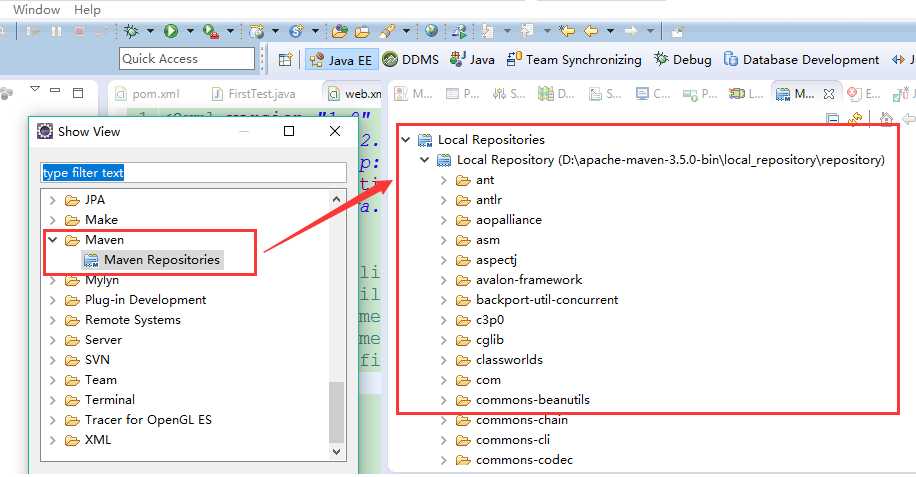Click the Search flashlight toolbar icon

[x=386, y=31]
